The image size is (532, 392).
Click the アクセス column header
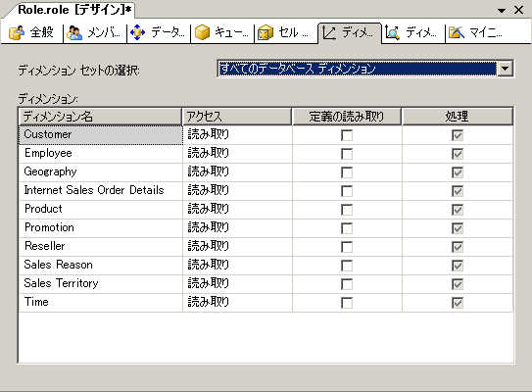point(237,117)
